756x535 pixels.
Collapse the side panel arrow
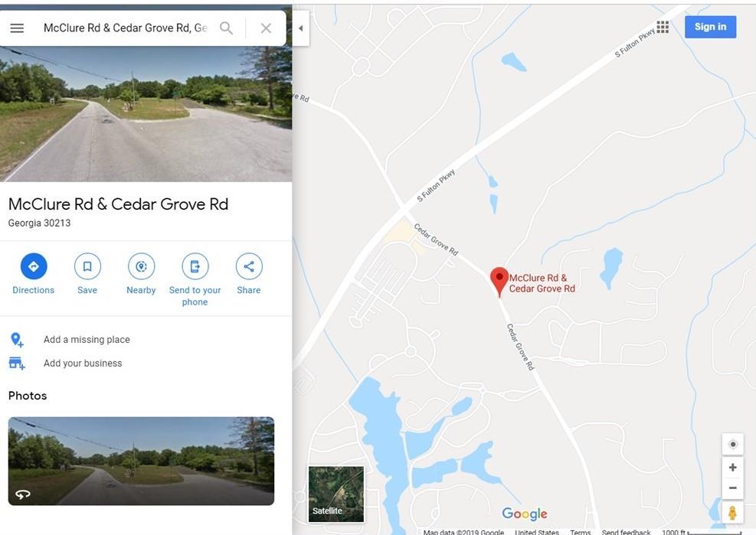click(300, 28)
